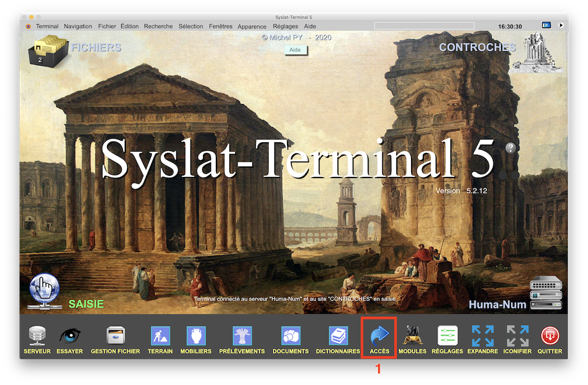This screenshot has width=588, height=385.
Task: Click the empty field in menu bar
Action: coord(424,26)
